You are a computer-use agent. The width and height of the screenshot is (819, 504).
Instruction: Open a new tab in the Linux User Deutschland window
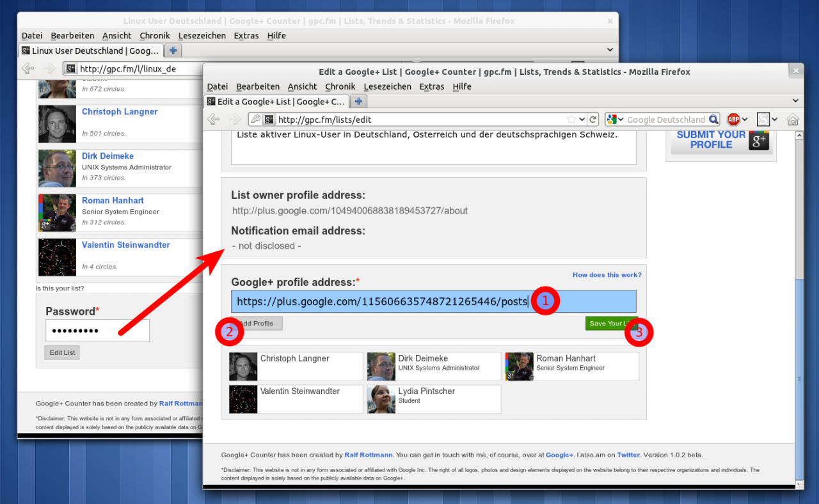(173, 50)
